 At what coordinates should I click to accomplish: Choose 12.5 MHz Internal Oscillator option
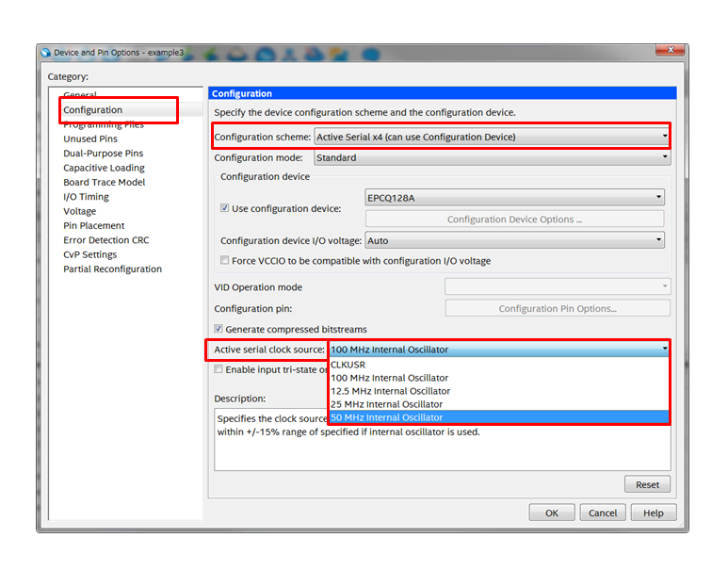pos(498,391)
